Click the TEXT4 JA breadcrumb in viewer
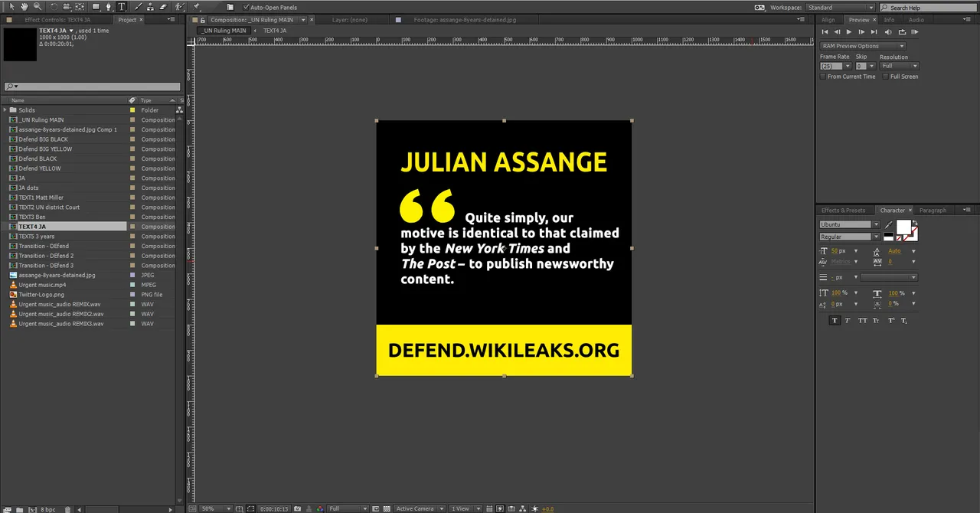Image resolution: width=980 pixels, height=513 pixels. tap(275, 31)
